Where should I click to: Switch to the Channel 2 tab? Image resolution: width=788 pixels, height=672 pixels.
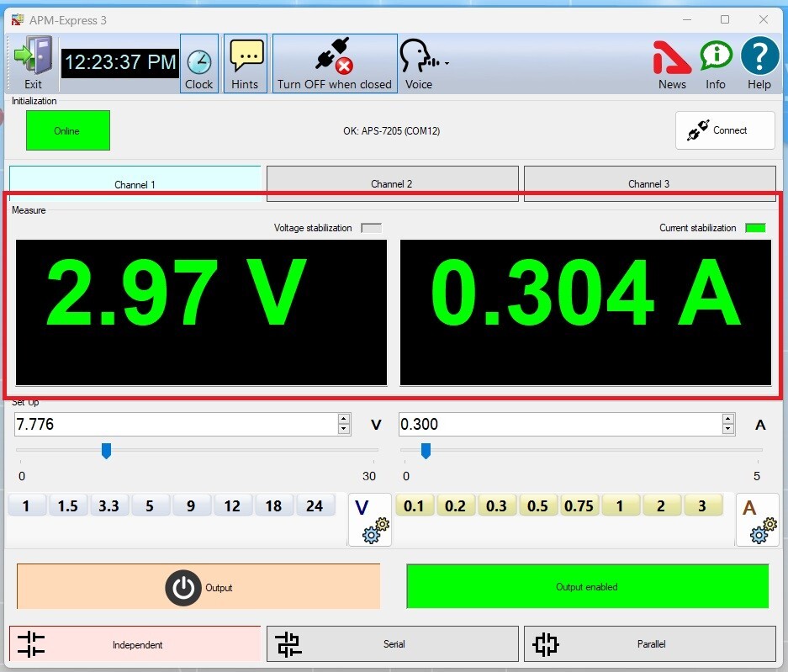click(x=392, y=183)
